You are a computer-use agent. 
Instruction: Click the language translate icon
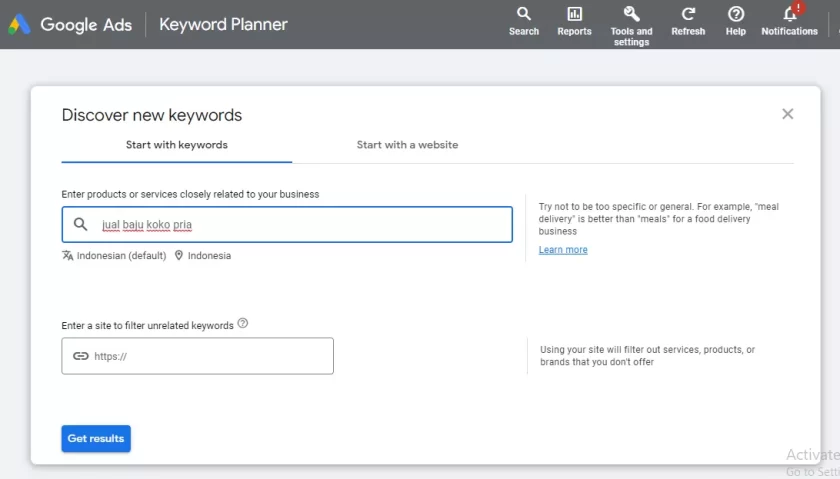tap(68, 256)
